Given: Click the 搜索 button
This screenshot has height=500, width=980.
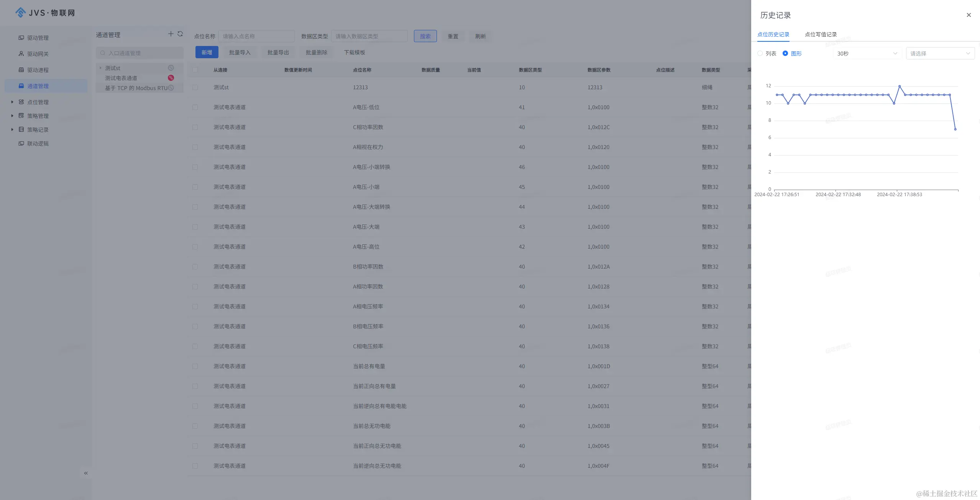Looking at the screenshot, I should tap(425, 36).
